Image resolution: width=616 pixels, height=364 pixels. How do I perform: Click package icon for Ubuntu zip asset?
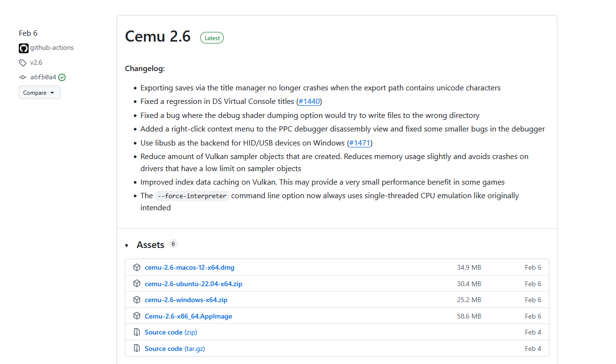137,284
